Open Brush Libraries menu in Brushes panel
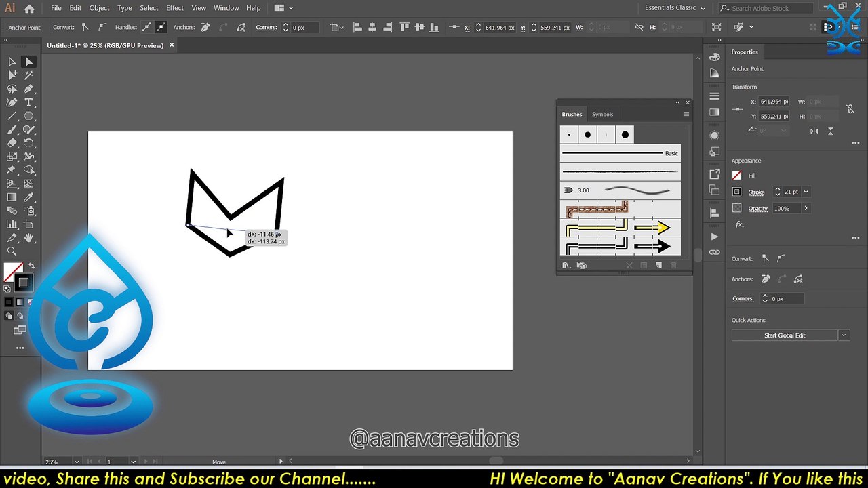The width and height of the screenshot is (868, 488). (x=566, y=265)
